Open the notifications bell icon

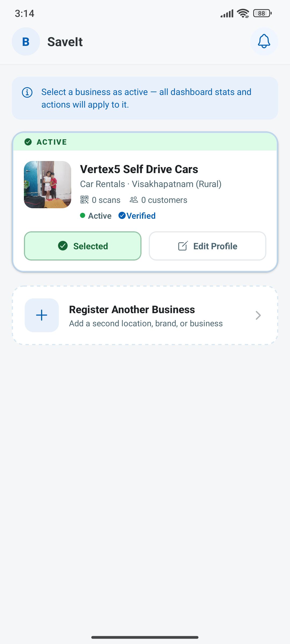point(264,42)
